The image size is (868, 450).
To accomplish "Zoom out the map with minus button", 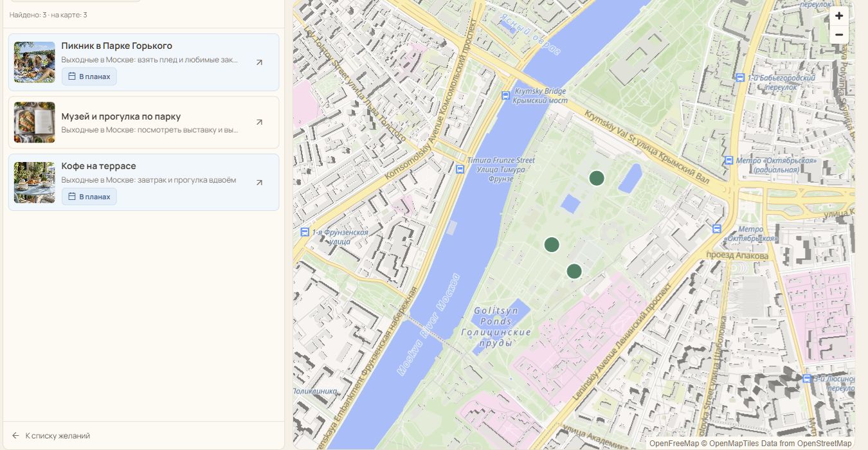I will point(839,35).
